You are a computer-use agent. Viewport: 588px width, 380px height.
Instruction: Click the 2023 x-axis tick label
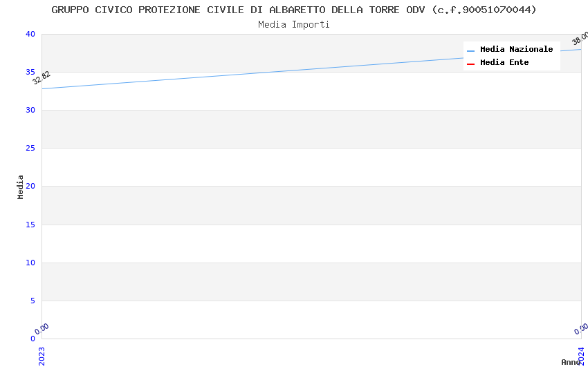point(42,355)
